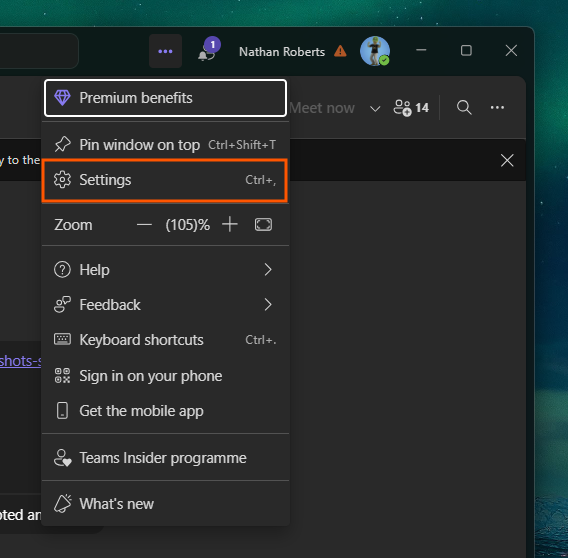Click Nathan Roberts profile avatar

pyautogui.click(x=375, y=51)
